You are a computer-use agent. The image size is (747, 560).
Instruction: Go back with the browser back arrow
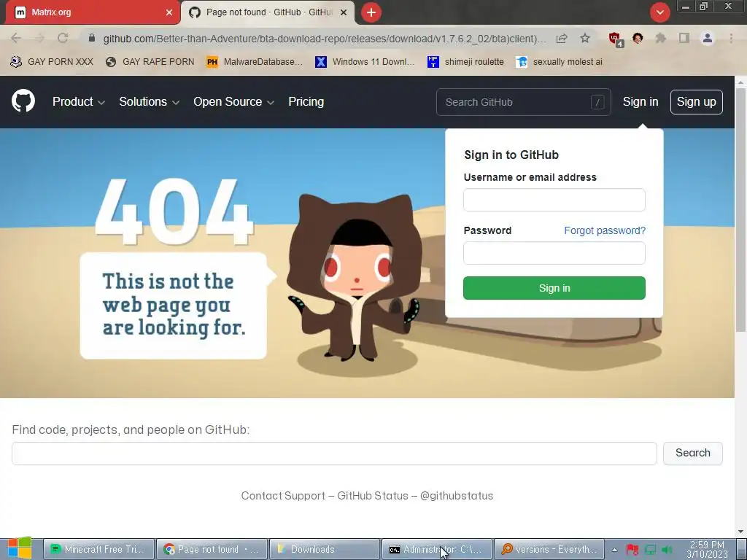coord(16,38)
